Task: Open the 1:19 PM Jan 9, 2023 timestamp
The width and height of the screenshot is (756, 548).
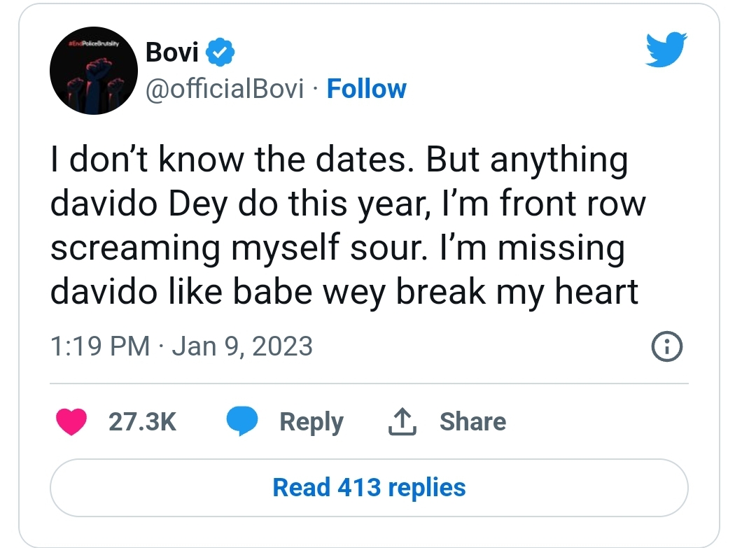Action: [x=181, y=346]
